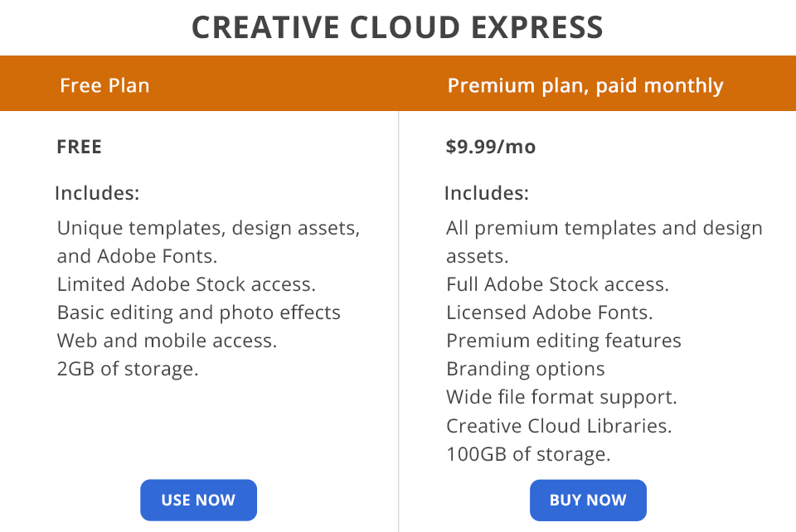This screenshot has height=532, width=796.
Task: Click the Licensed Adobe Fonts line
Action: [x=549, y=312]
